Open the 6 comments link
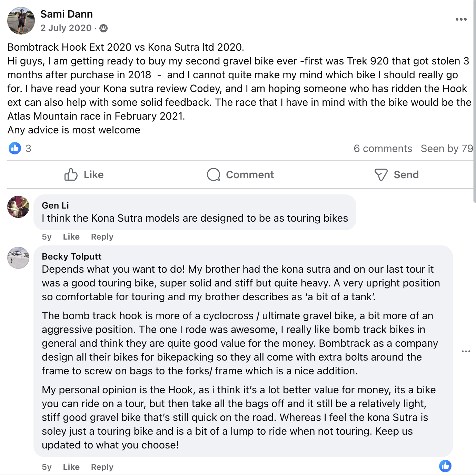The height and width of the screenshot is (475, 476). point(383,148)
